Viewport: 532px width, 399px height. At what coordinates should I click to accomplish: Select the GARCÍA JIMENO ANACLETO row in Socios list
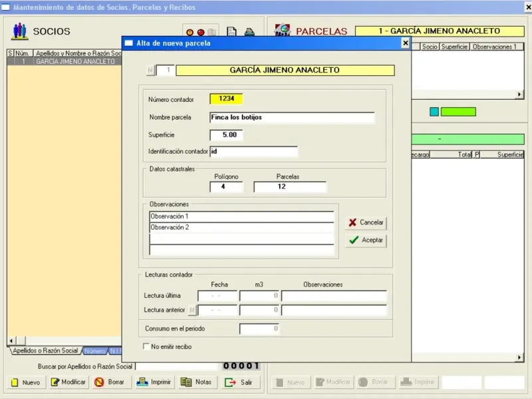pyautogui.click(x=65, y=61)
